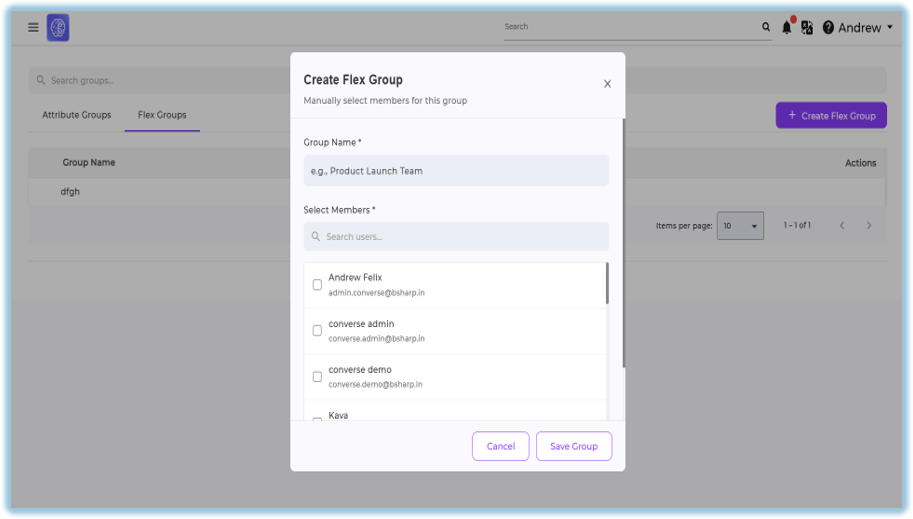Viewport: 913px width, 519px height.
Task: Click converse.admin@bsharp.in email text
Action: pyautogui.click(x=376, y=338)
